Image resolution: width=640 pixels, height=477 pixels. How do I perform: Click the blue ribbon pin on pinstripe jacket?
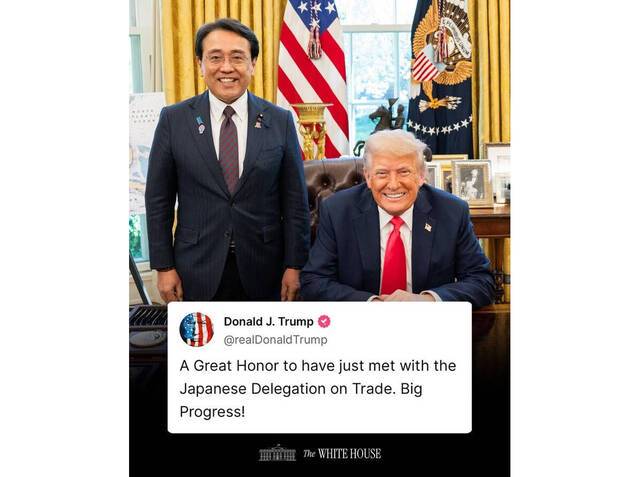(200, 124)
